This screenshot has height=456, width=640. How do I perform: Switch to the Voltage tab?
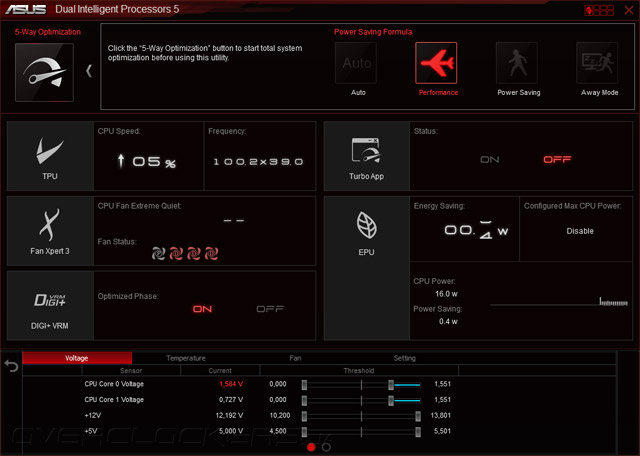click(77, 358)
